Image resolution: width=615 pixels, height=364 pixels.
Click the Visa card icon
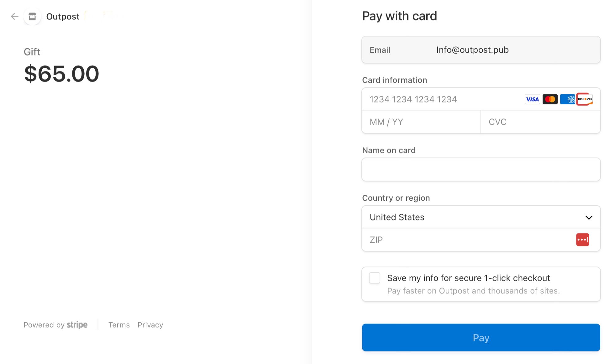(x=532, y=99)
